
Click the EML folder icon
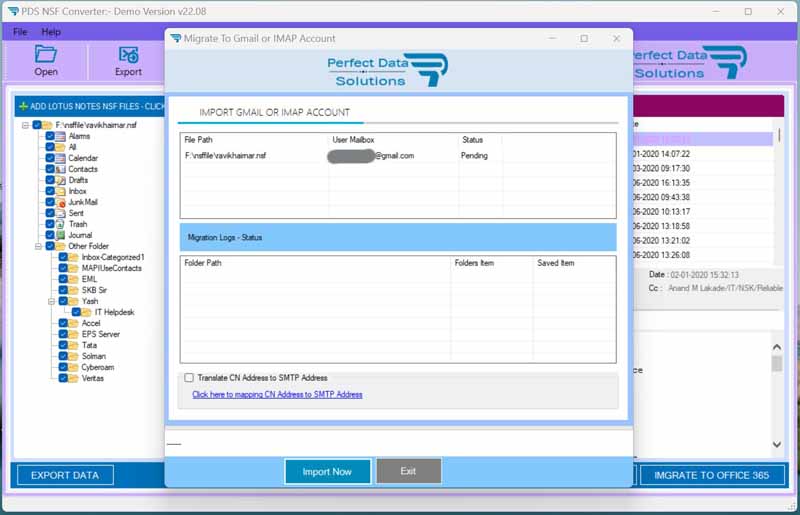coord(74,279)
